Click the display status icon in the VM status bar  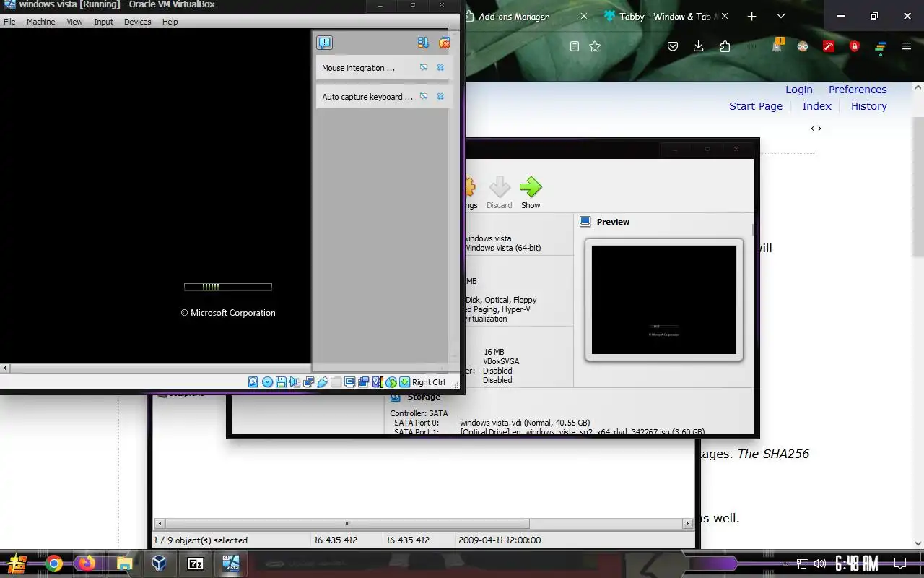point(349,382)
